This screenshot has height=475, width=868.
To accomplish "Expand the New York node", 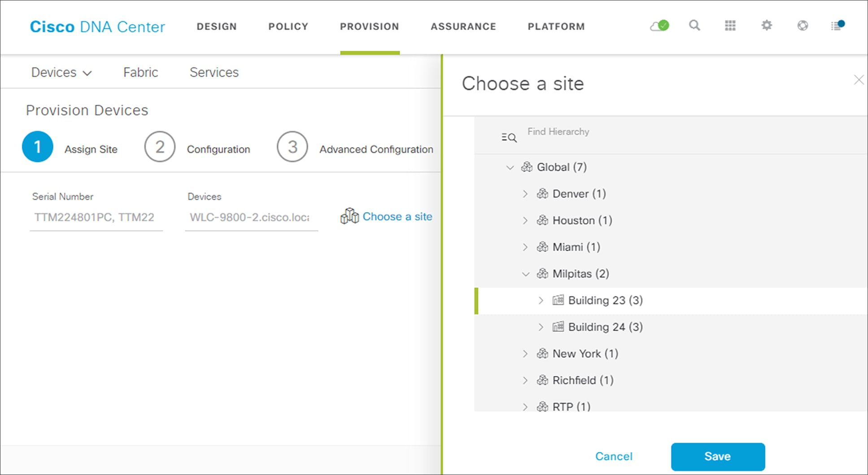I will [525, 354].
